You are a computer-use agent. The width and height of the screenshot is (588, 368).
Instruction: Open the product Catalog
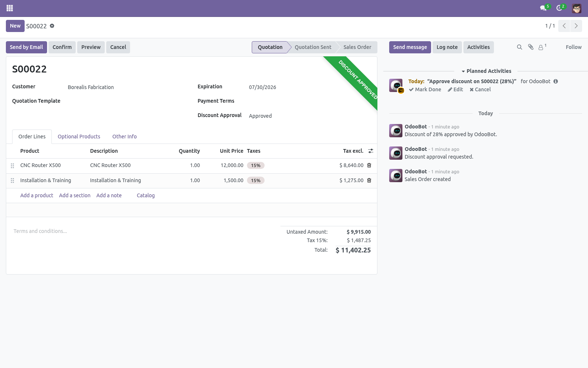click(x=146, y=195)
